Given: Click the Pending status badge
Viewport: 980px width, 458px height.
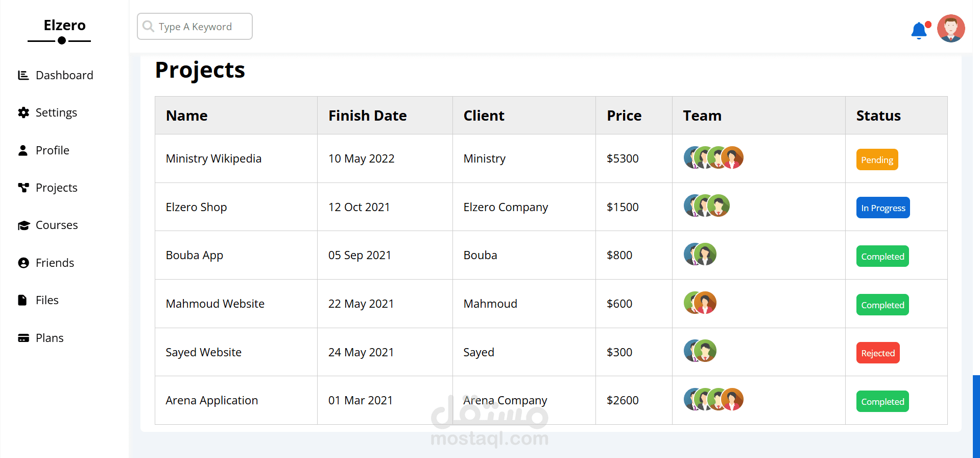Looking at the screenshot, I should tap(877, 160).
